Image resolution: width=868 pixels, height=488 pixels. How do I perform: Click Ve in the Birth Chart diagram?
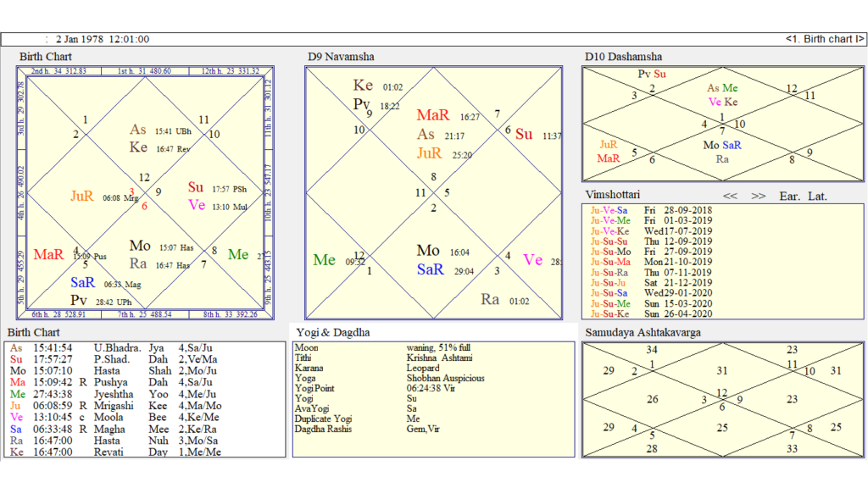[x=197, y=205]
